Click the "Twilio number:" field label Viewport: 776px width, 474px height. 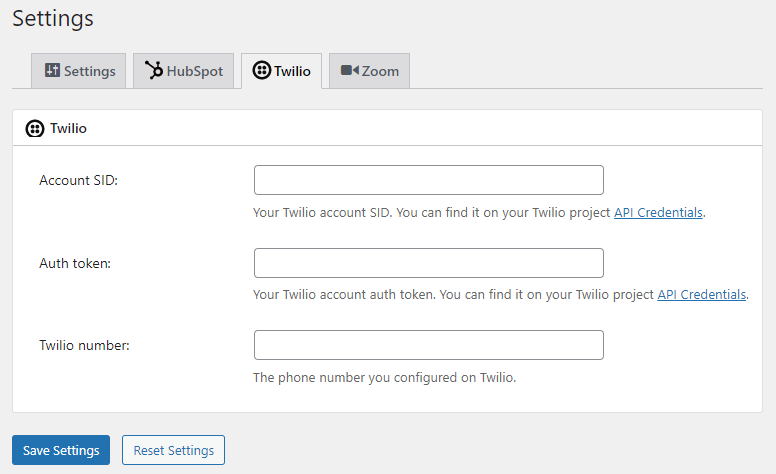click(x=85, y=346)
